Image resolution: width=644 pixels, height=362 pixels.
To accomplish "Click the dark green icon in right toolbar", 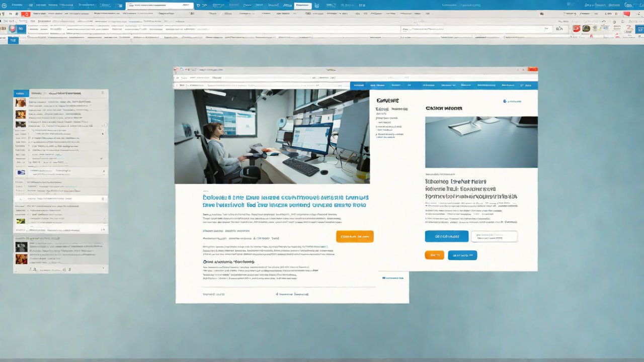I will 586,29.
